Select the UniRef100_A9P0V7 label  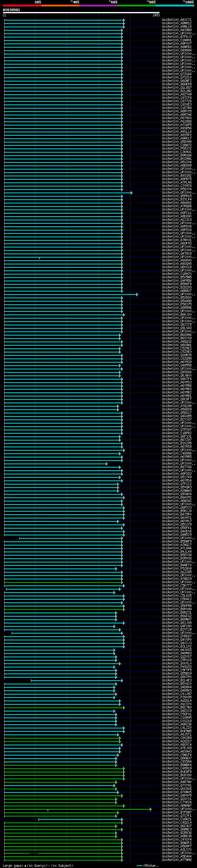pos(177,43)
